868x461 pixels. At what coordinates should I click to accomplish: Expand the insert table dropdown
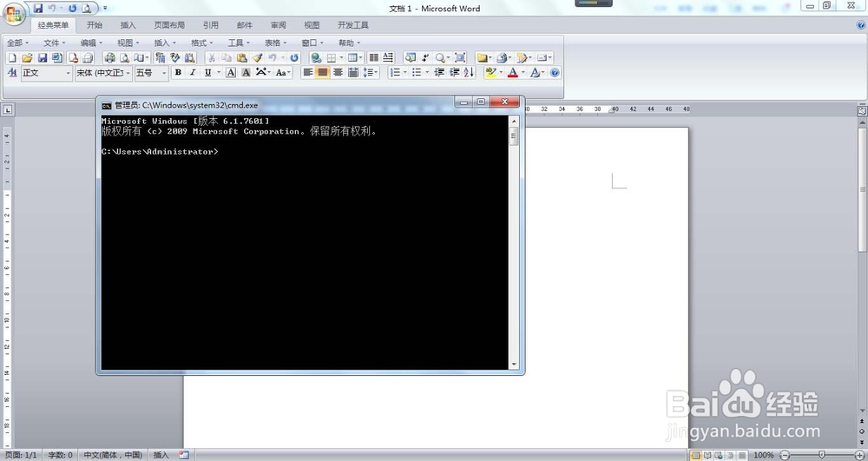[360, 57]
